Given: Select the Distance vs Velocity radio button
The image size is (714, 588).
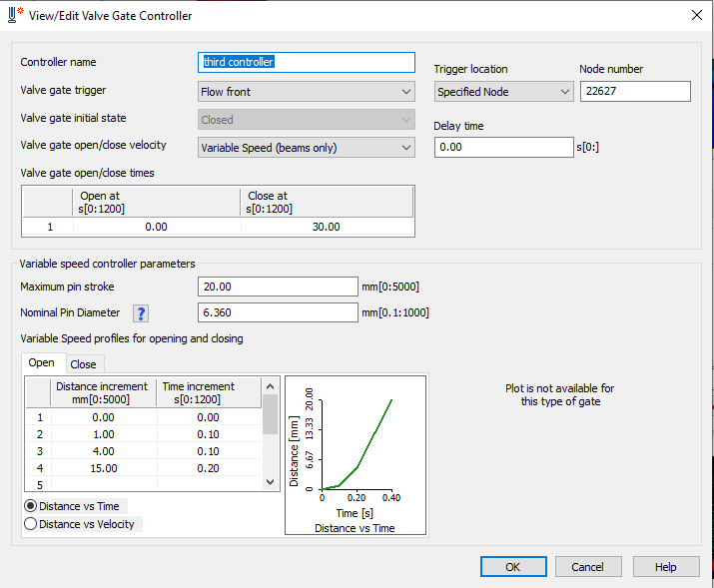Looking at the screenshot, I should click(x=31, y=524).
